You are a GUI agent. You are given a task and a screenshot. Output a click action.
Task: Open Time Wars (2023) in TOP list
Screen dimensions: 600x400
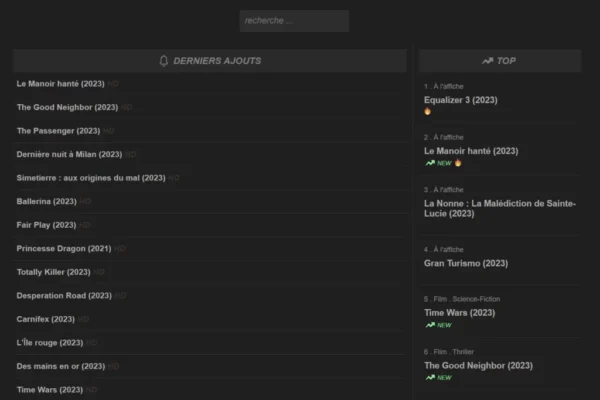[460, 313]
